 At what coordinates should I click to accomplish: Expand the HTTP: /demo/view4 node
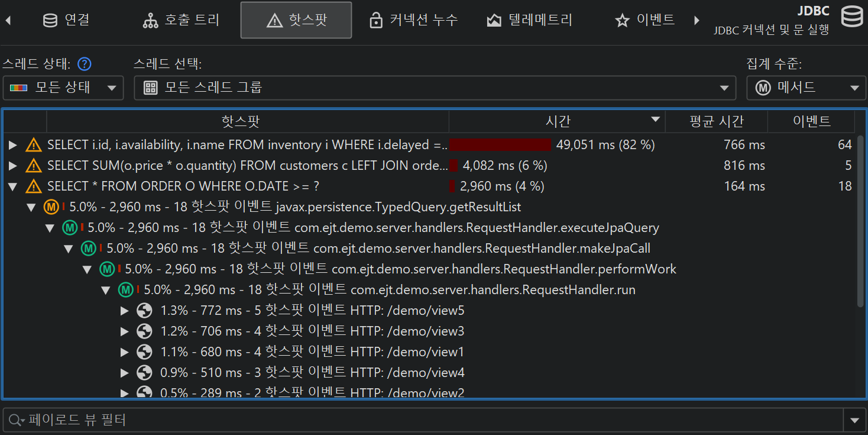[125, 373]
